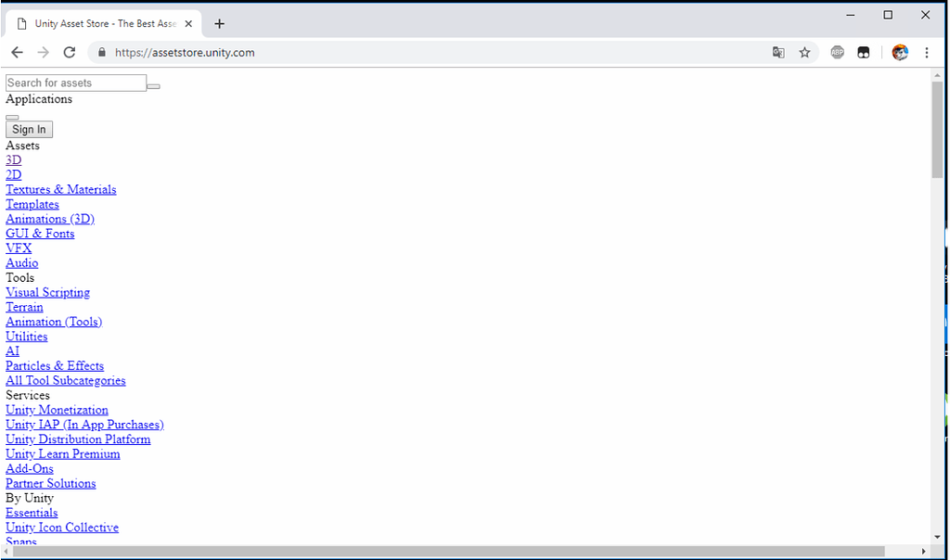The height and width of the screenshot is (560, 950).
Task: Go back using the back arrow
Action: click(17, 53)
